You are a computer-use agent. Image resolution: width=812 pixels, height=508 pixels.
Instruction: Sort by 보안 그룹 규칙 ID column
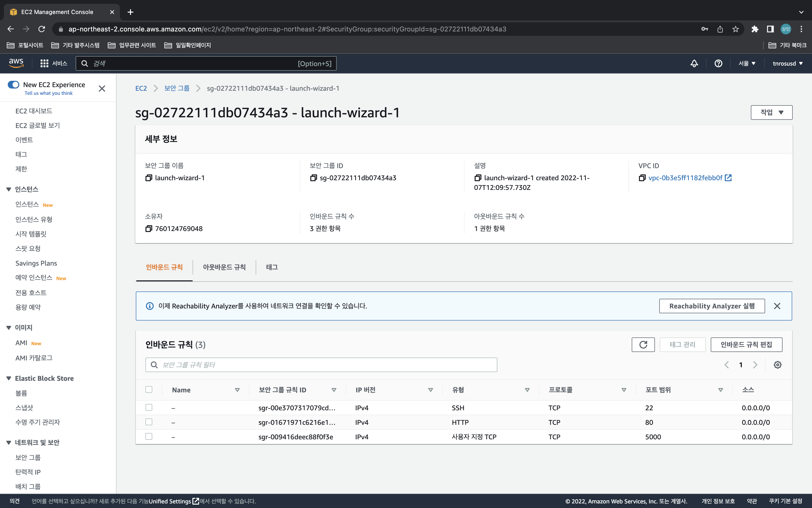[x=334, y=390]
